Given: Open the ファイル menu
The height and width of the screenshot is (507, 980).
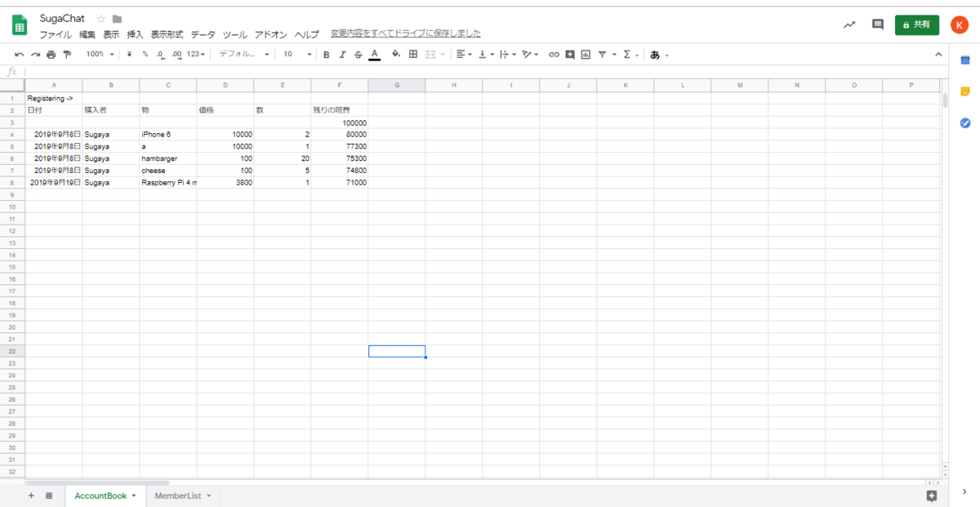Looking at the screenshot, I should coord(56,34).
